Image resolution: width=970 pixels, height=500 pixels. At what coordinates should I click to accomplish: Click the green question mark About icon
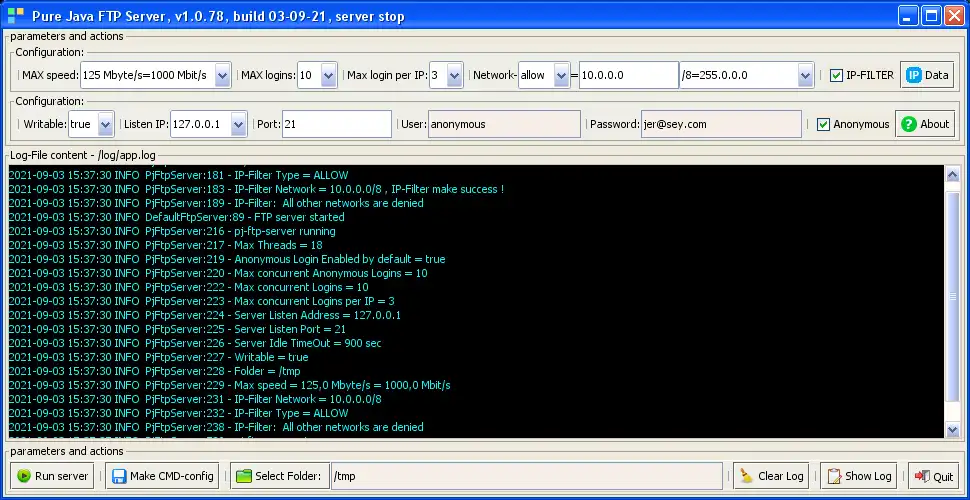(909, 124)
